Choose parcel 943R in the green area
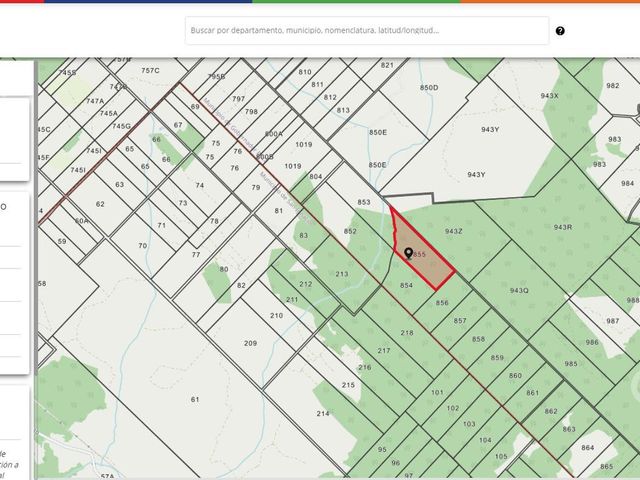 click(563, 227)
